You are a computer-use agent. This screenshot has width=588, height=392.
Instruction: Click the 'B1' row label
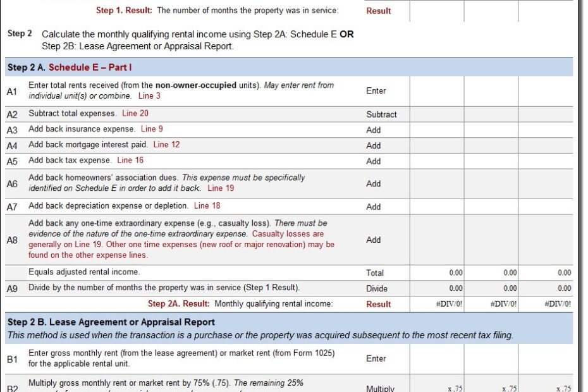(12, 359)
